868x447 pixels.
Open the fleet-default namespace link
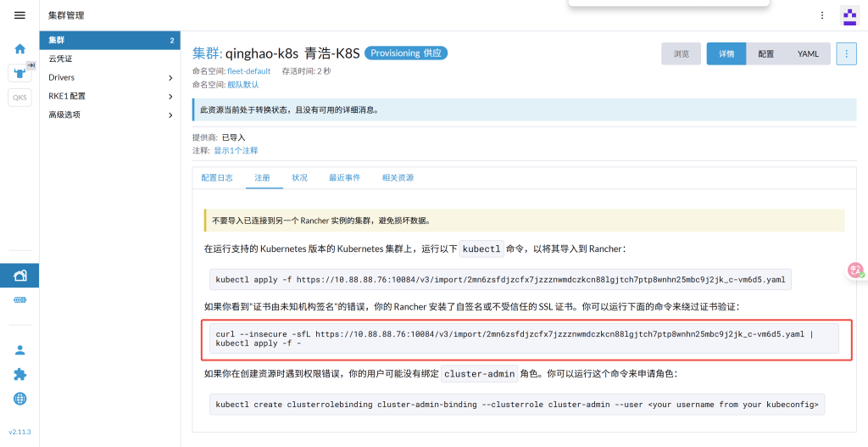248,71
